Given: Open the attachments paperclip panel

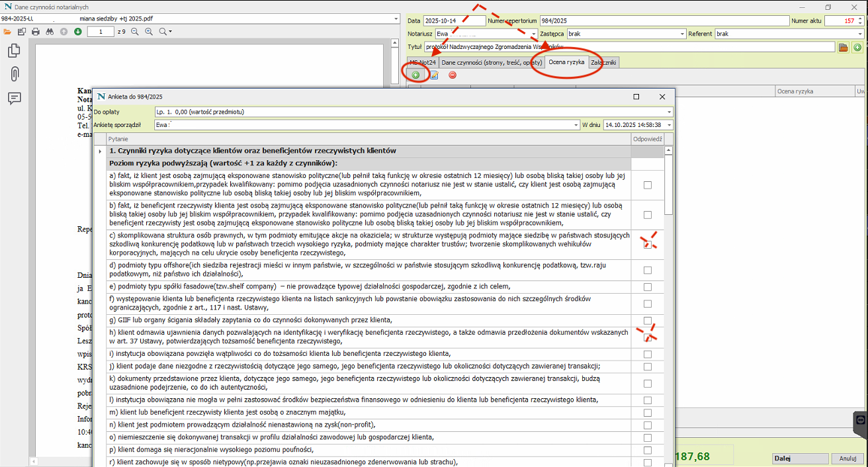Looking at the screenshot, I should [14, 74].
